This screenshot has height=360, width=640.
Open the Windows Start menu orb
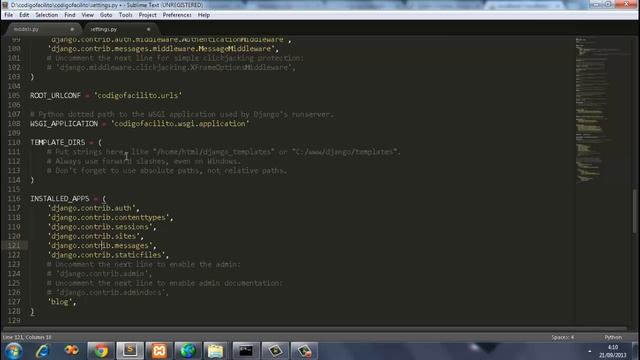pos(13,351)
